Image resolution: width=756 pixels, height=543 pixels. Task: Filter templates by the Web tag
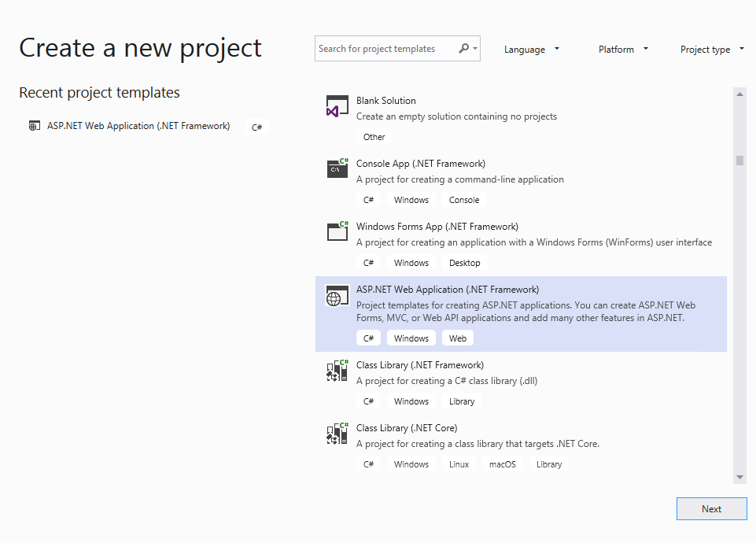tap(457, 338)
